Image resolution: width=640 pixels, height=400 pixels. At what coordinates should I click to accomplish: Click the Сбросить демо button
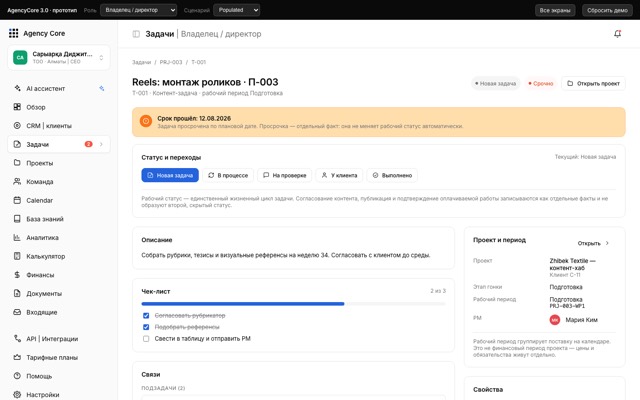607,10
